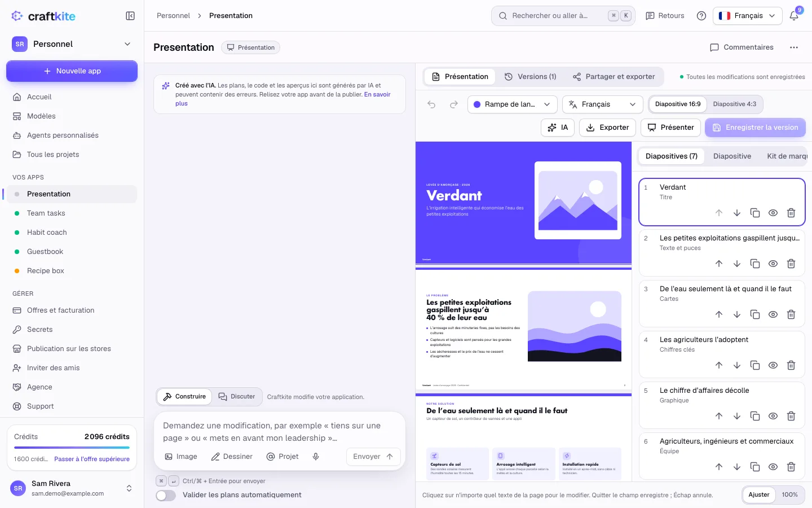Open the Rampe de lan... theme dropdown
The width and height of the screenshot is (812, 508).
click(x=512, y=104)
